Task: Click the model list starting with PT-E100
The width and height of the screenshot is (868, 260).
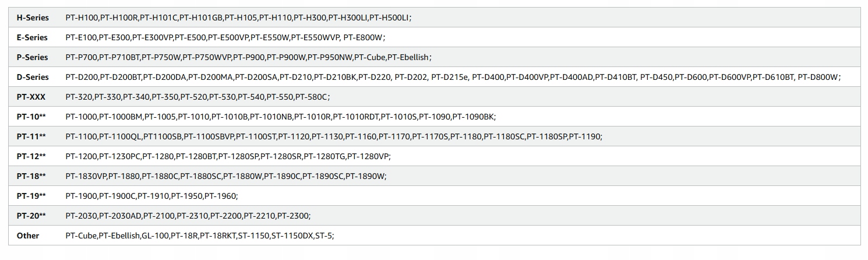Action: tap(225, 37)
